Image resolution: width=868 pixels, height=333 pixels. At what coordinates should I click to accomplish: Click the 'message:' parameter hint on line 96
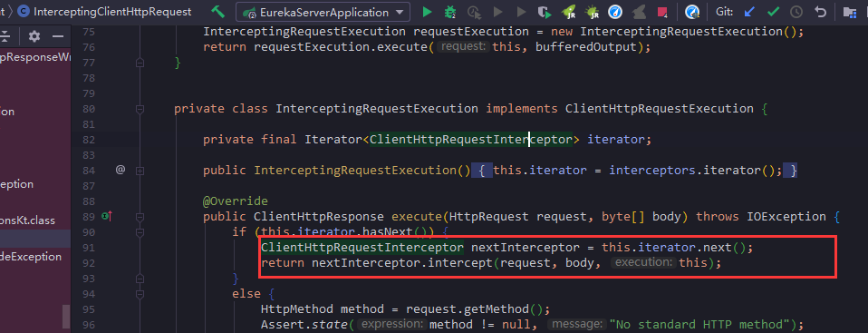pos(576,324)
